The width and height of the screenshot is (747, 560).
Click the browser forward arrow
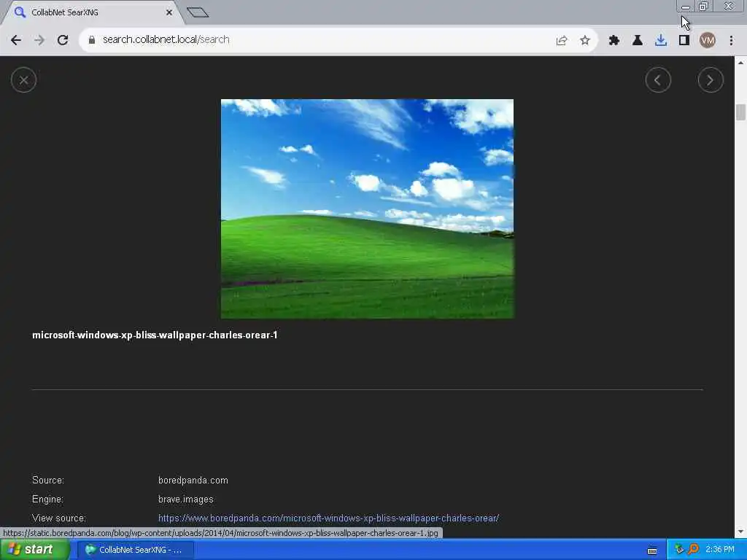pyautogui.click(x=39, y=40)
